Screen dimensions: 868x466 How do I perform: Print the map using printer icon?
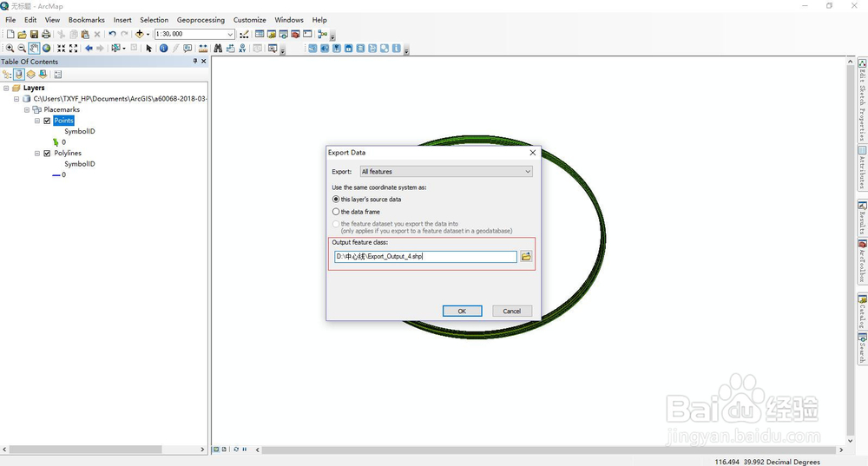coord(46,35)
